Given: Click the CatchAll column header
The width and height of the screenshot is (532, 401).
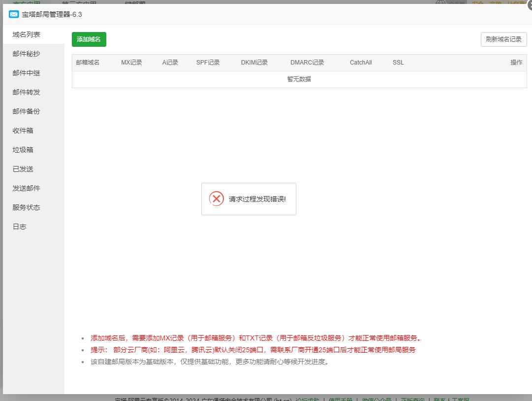Looking at the screenshot, I should point(361,63).
